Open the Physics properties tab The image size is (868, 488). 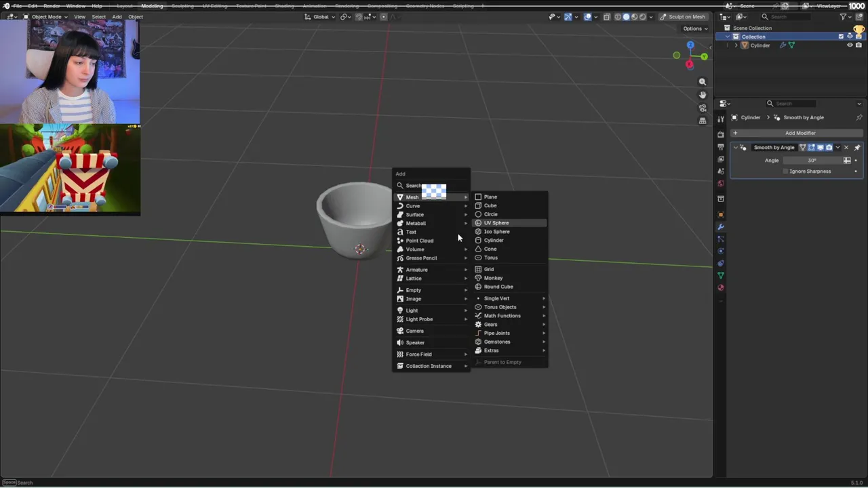tap(720, 251)
